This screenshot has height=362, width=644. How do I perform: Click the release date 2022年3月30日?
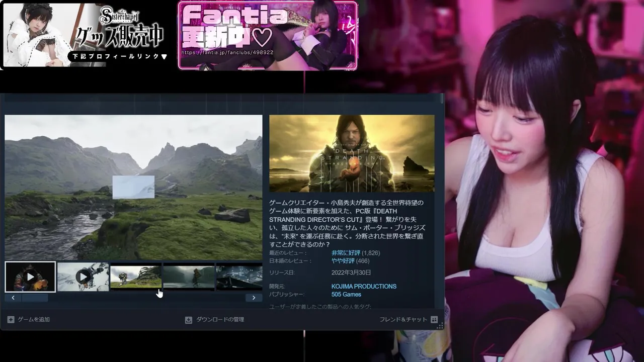pyautogui.click(x=351, y=273)
